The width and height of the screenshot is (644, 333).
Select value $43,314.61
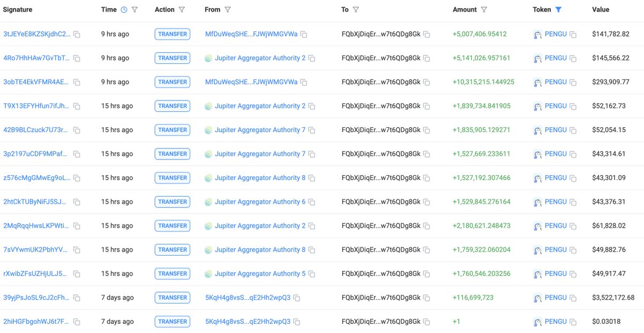609,154
